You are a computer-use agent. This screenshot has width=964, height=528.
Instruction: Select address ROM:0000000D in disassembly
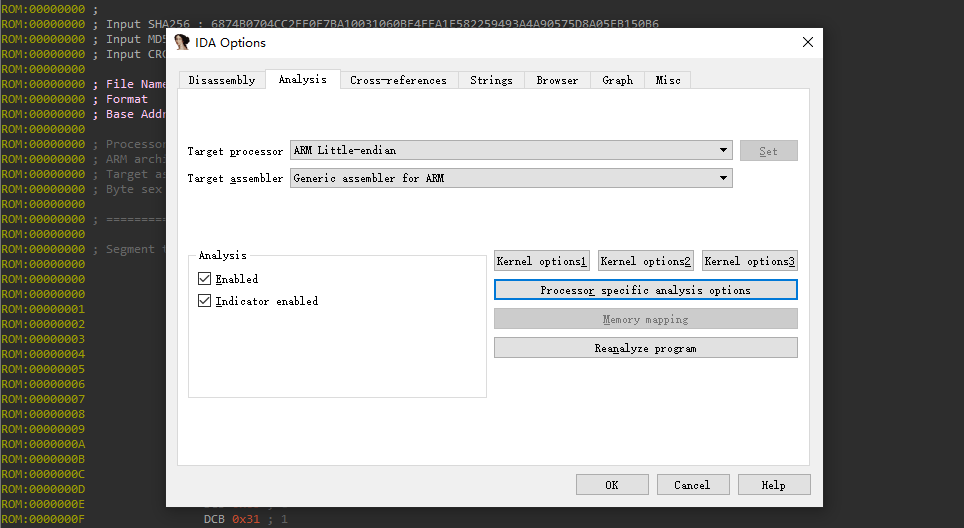(43, 489)
